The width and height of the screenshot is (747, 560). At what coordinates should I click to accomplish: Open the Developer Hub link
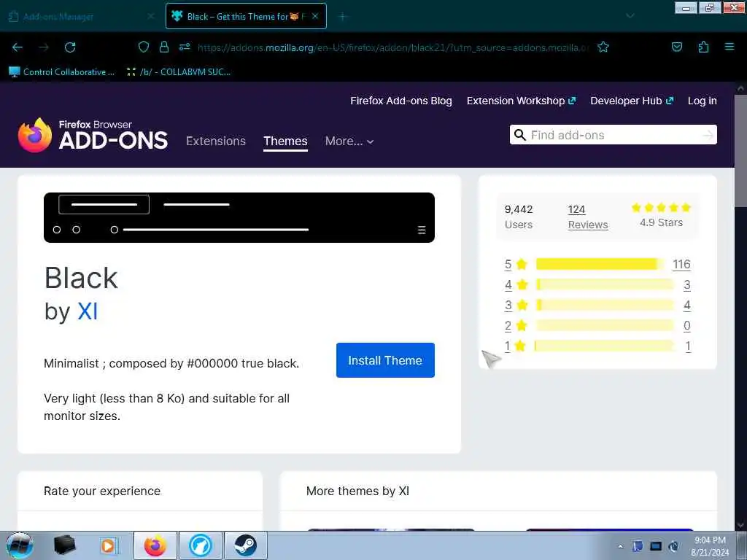(x=632, y=101)
